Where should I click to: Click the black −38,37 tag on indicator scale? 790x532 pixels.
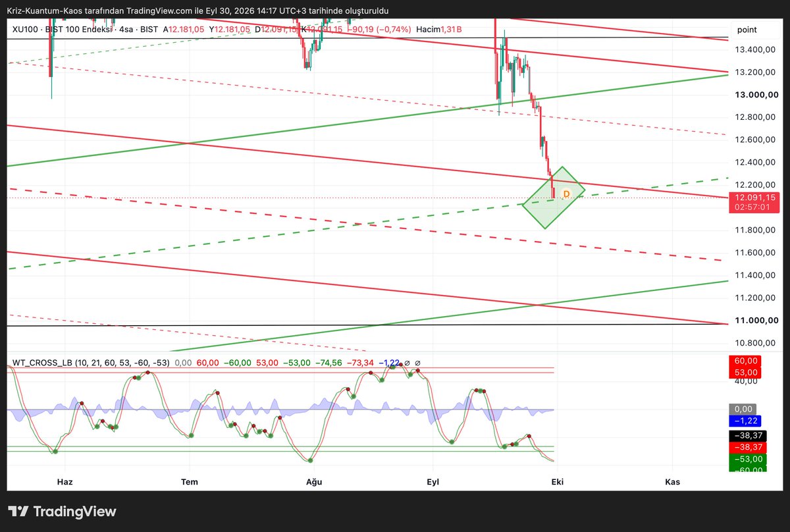coord(749,436)
